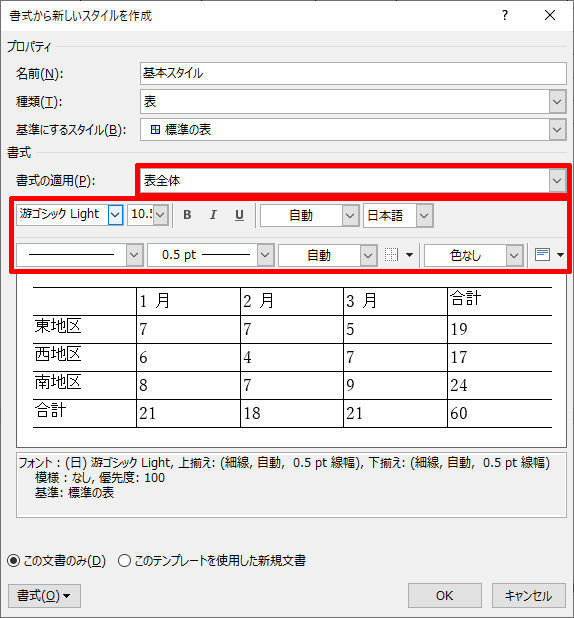This screenshot has width=574, height=618.
Task: Toggle Bold formatting button
Action: 187,215
